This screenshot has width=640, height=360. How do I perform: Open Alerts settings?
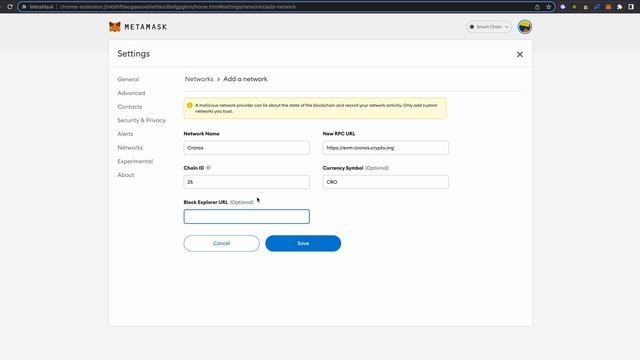[x=125, y=134]
